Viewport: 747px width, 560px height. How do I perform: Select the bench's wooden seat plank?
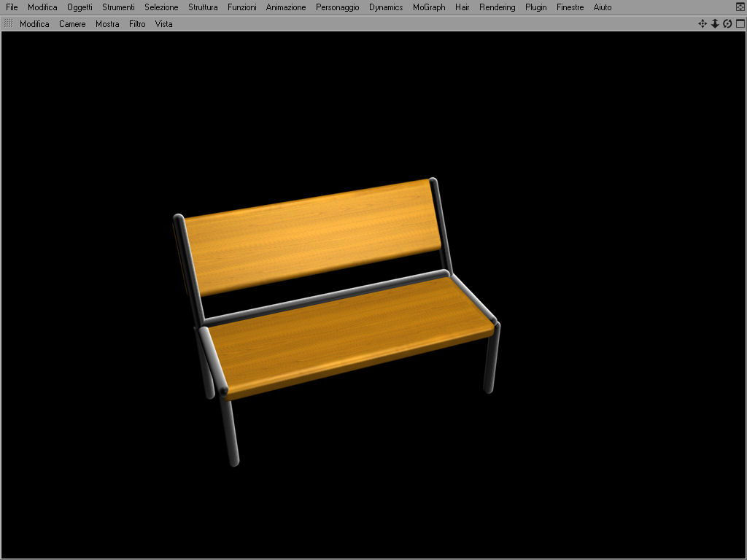tap(350, 335)
